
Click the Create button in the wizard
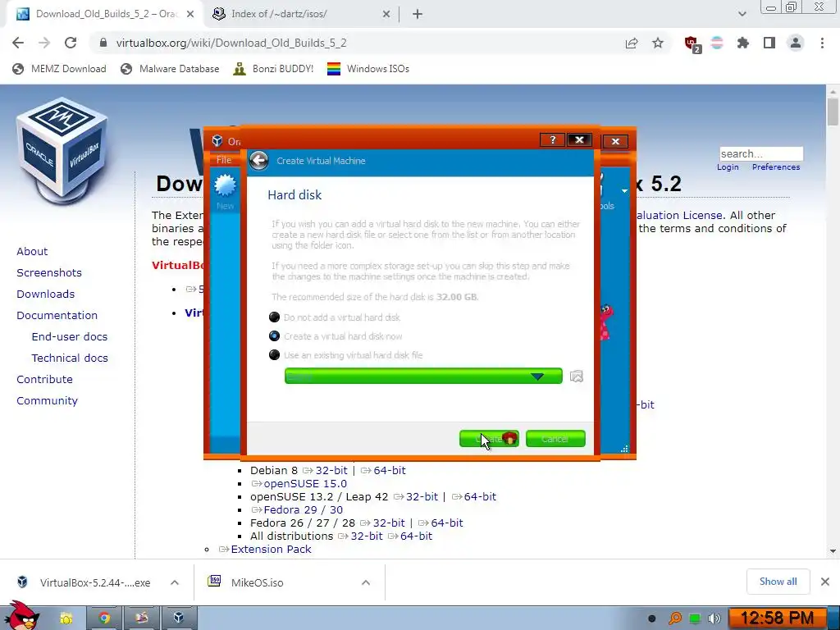[x=489, y=439]
